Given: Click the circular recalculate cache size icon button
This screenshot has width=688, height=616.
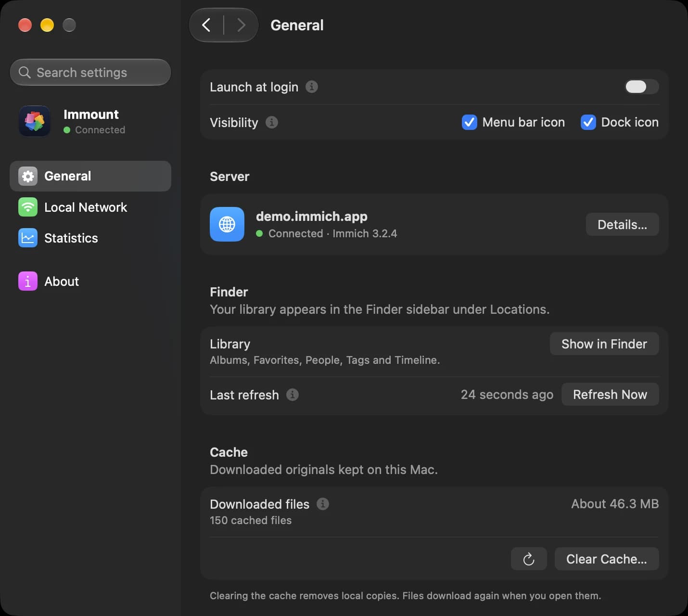Looking at the screenshot, I should [529, 559].
